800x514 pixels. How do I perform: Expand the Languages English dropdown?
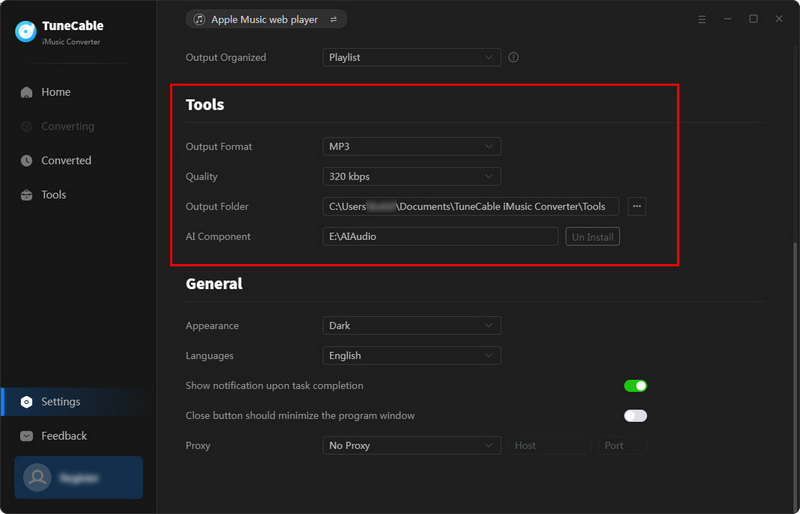(x=411, y=356)
